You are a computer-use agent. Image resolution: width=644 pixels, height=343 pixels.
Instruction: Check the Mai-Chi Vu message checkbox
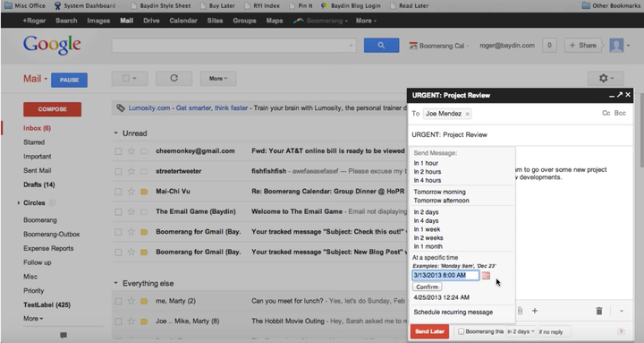point(118,192)
